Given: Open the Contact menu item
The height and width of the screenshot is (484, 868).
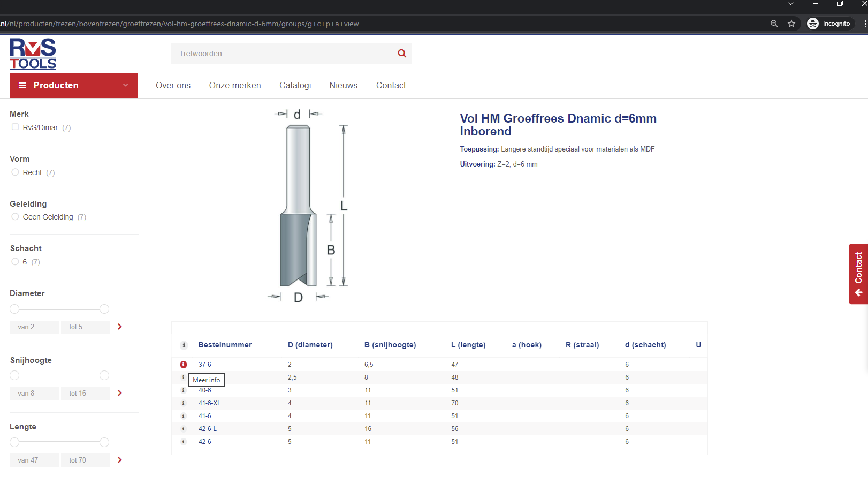Looking at the screenshot, I should pos(391,85).
